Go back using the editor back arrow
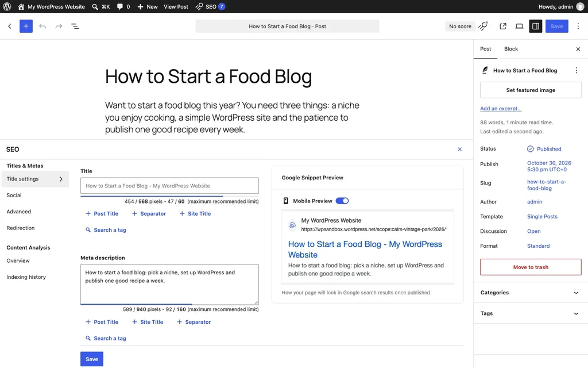This screenshot has height=368, width=588. pyautogui.click(x=9, y=26)
